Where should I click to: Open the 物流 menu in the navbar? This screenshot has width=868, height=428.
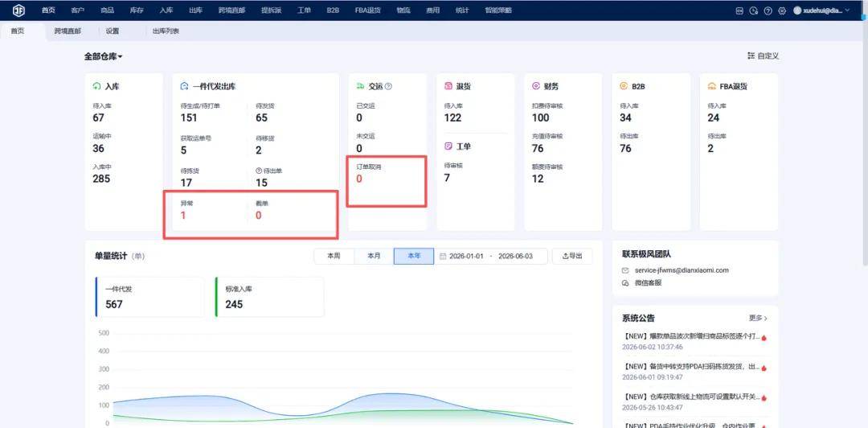(x=403, y=10)
